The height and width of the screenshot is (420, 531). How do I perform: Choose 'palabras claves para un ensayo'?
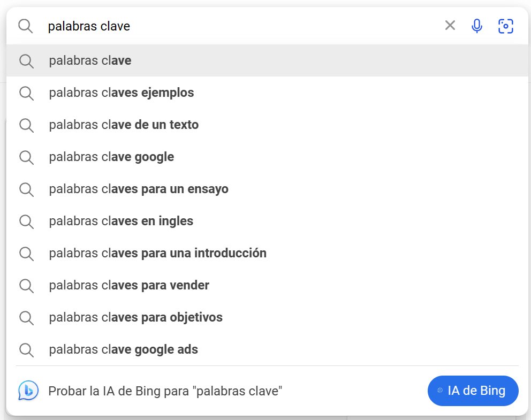[138, 189]
